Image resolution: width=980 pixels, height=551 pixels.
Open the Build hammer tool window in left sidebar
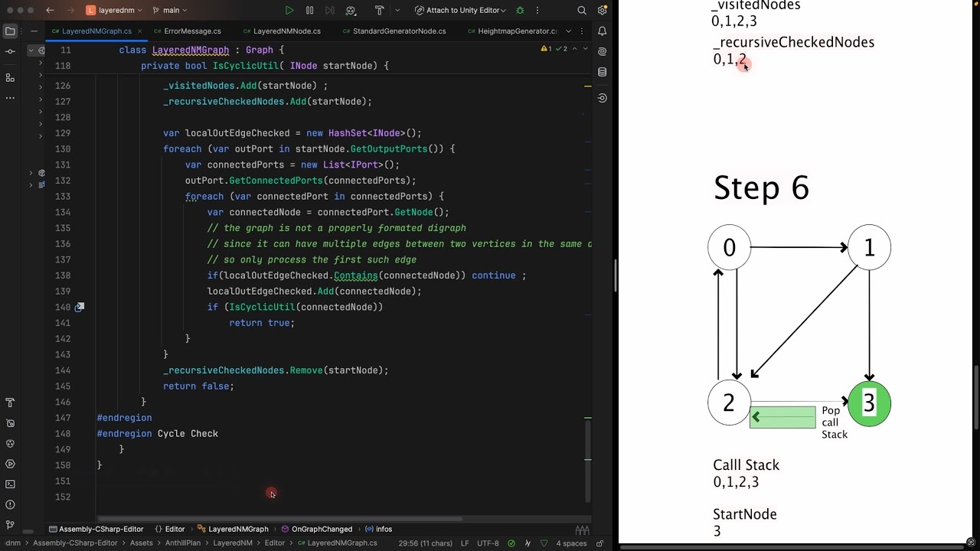click(x=10, y=403)
